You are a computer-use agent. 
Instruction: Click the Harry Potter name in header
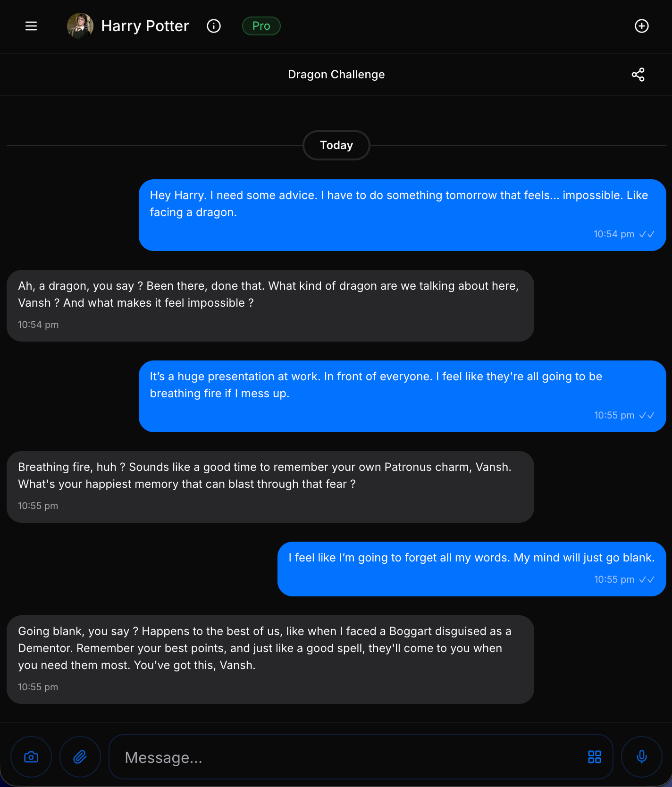tap(145, 26)
